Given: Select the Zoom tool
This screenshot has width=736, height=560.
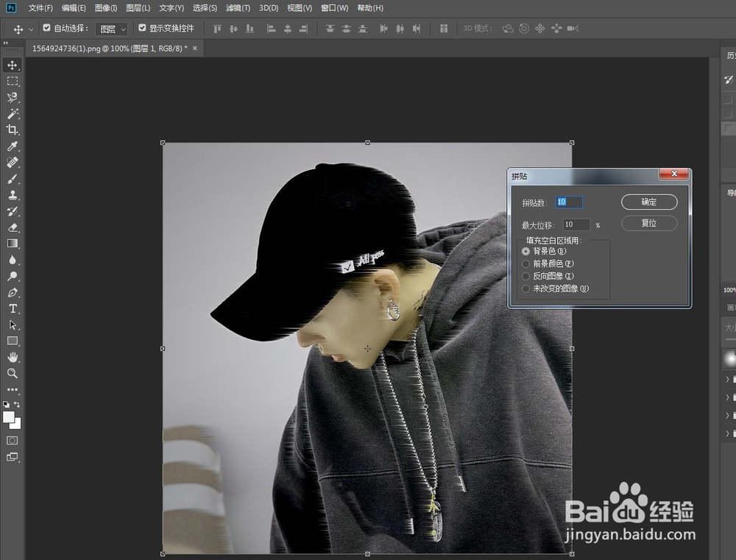Looking at the screenshot, I should 13,374.
